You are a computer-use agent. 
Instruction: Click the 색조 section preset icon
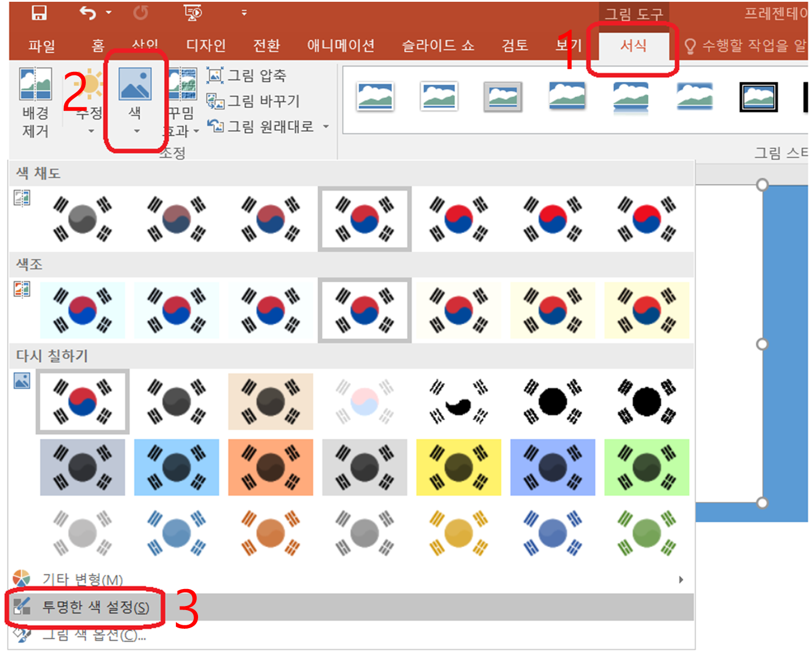pyautogui.click(x=22, y=289)
